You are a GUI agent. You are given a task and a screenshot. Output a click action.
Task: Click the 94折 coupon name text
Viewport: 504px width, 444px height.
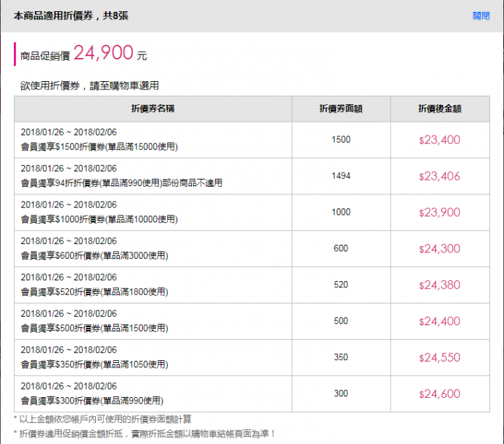pyautogui.click(x=122, y=183)
